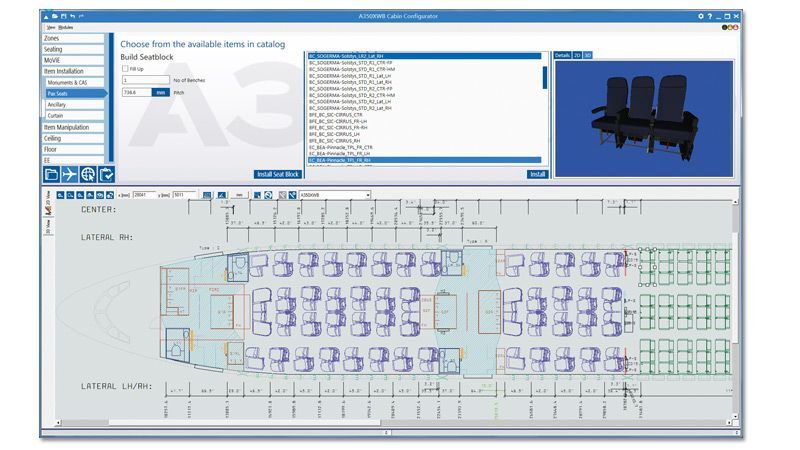The width and height of the screenshot is (800, 450).
Task: Click the Install Seat Block button
Action: [x=277, y=174]
